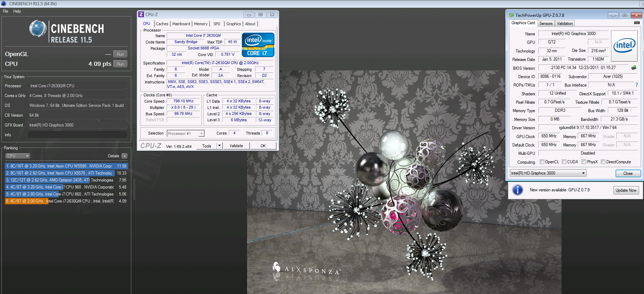Click the Update Now button
Screen dimensions: 644x294
(626, 190)
